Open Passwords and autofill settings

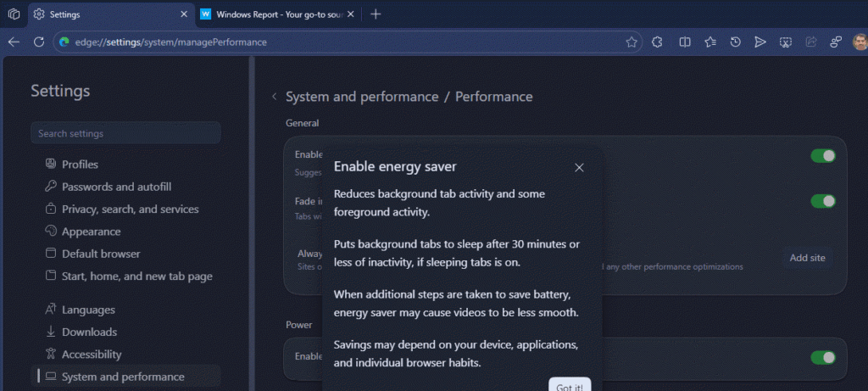tap(115, 187)
